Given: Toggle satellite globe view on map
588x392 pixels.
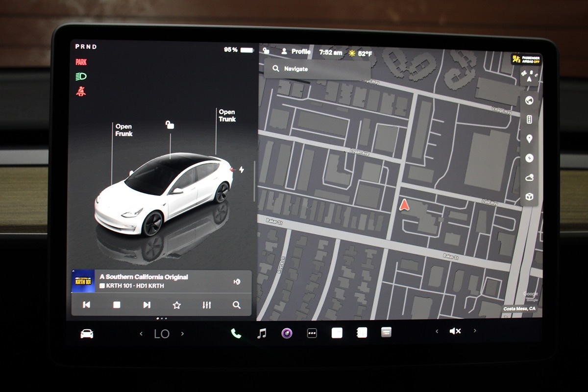Looking at the screenshot, I should pyautogui.click(x=529, y=100).
